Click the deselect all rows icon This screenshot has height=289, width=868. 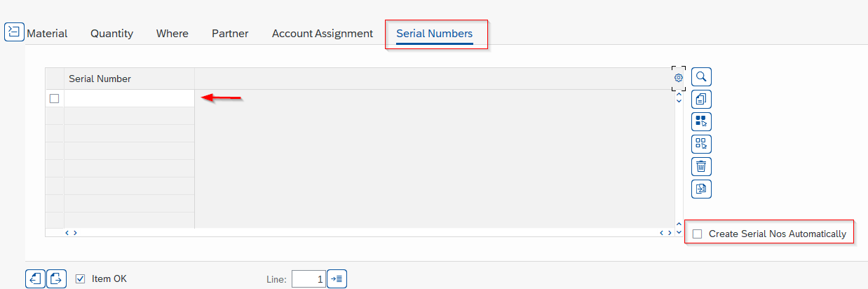tap(702, 144)
